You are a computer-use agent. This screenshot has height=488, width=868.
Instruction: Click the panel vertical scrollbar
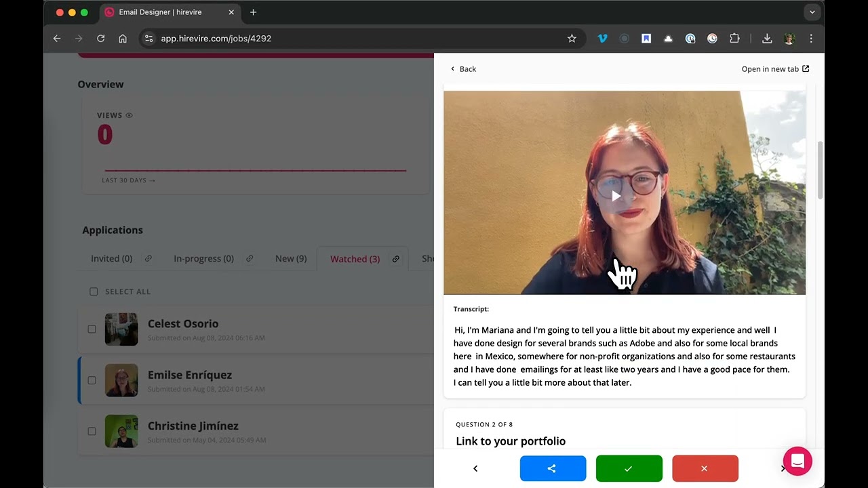[x=820, y=170]
